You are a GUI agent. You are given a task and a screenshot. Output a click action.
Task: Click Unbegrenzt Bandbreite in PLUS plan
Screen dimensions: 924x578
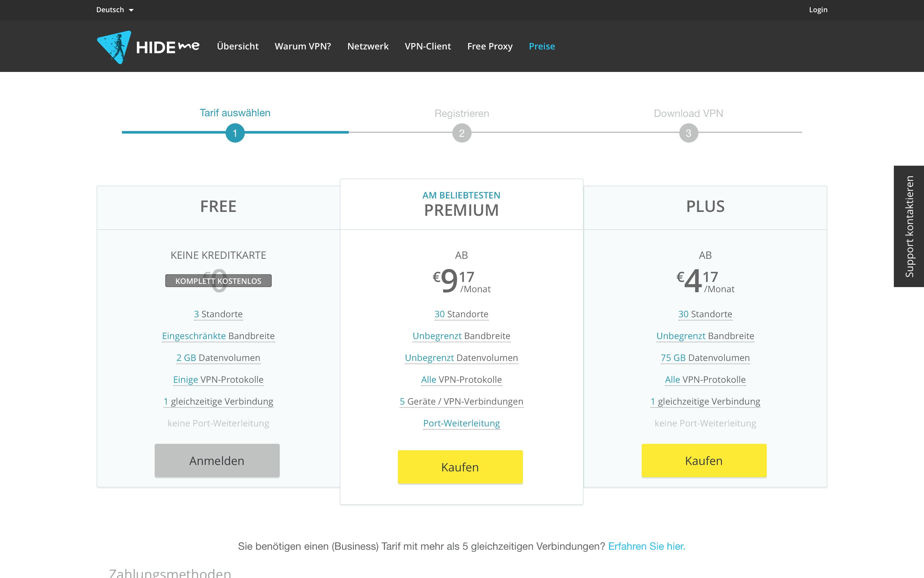pyautogui.click(x=705, y=336)
